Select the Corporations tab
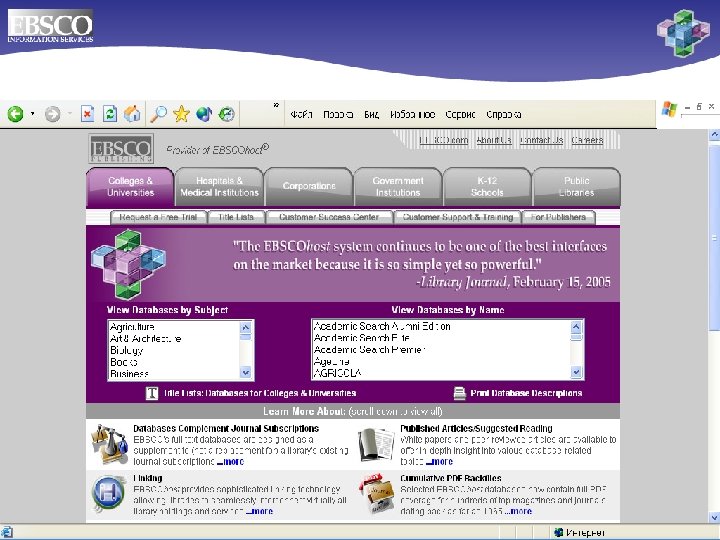720x540 pixels. 309,186
